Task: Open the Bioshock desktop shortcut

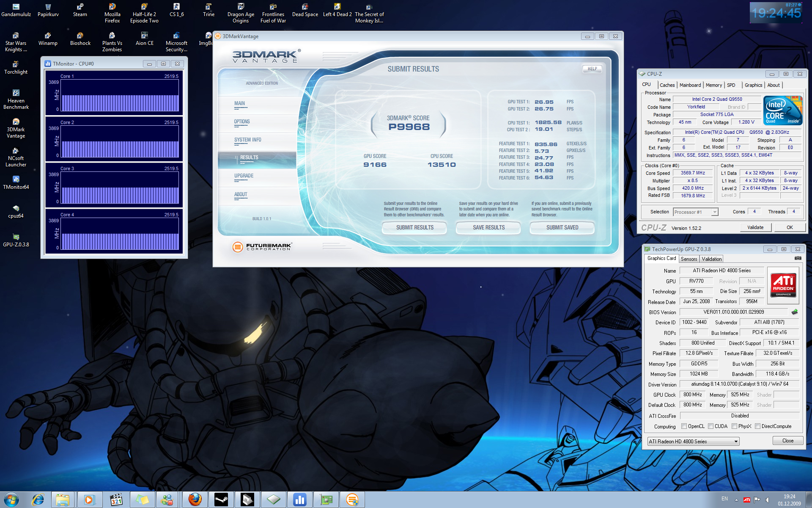Action: [80, 39]
